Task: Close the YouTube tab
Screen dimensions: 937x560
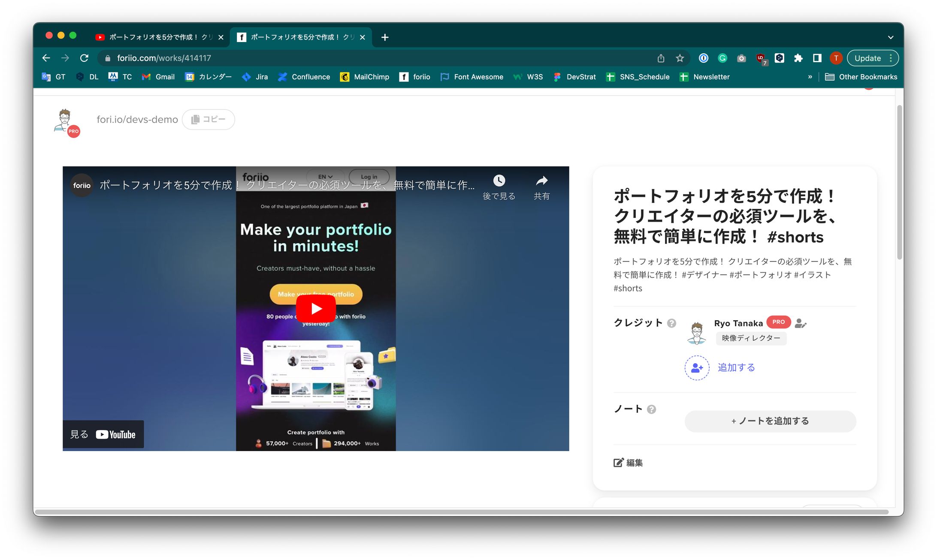Action: [x=221, y=37]
